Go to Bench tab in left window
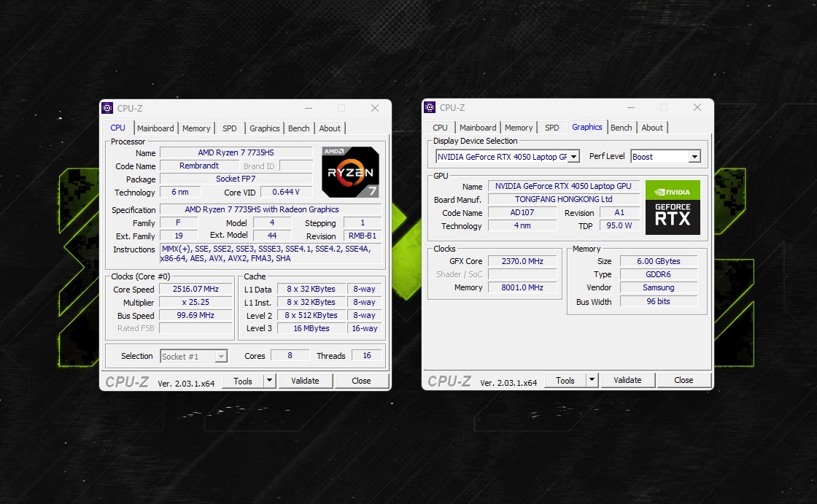Image resolution: width=817 pixels, height=504 pixels. 299,128
